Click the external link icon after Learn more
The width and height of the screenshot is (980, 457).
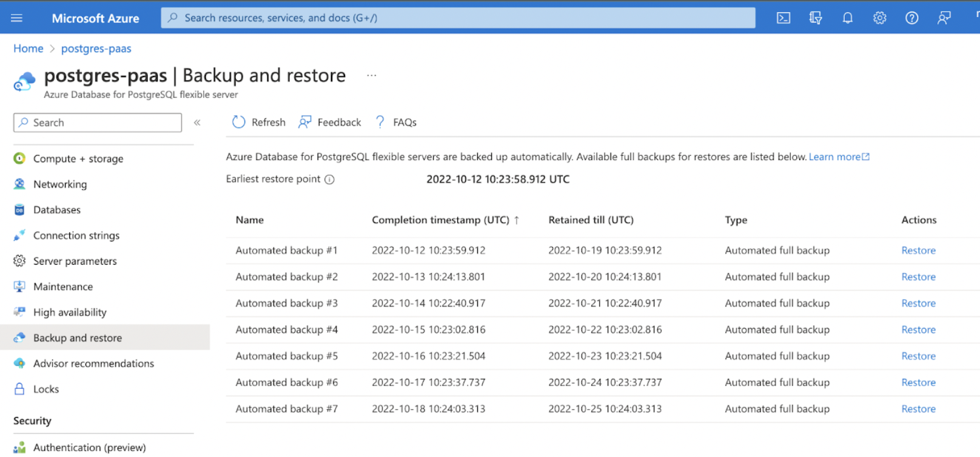click(x=866, y=156)
